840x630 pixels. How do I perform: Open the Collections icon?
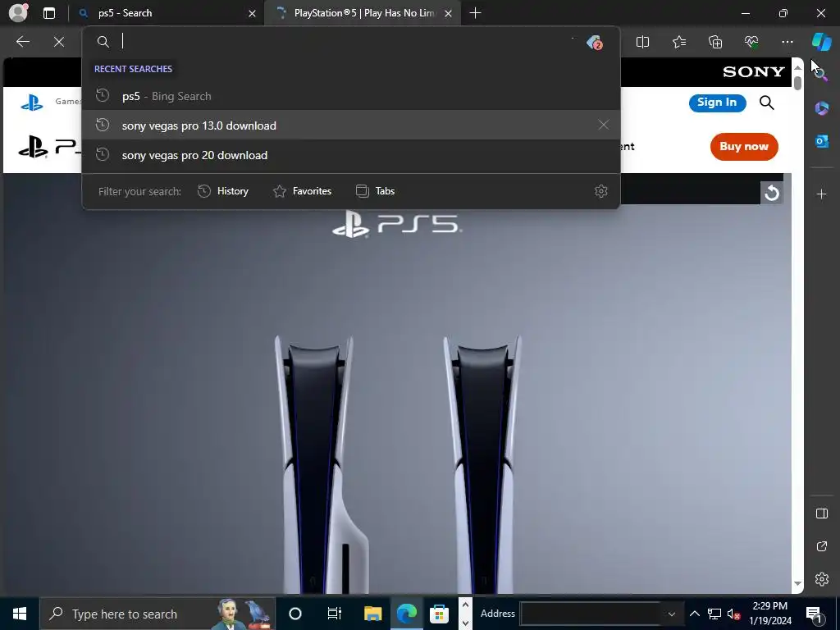(x=715, y=42)
